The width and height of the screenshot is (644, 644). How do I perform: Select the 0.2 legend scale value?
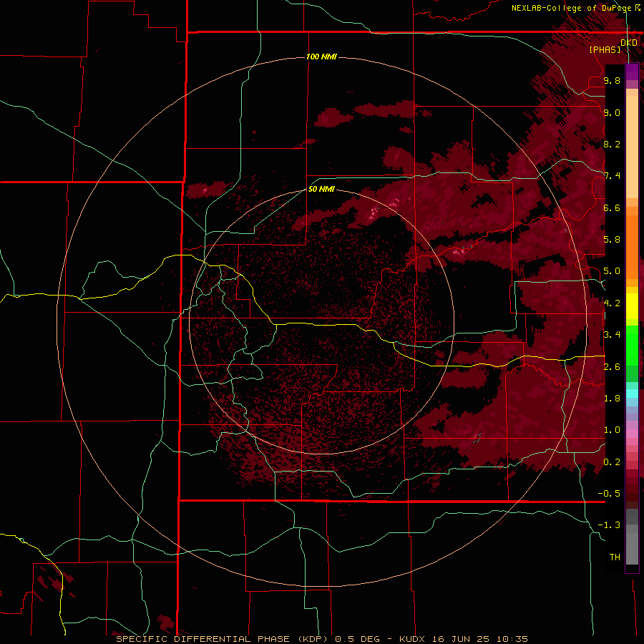tap(612, 462)
